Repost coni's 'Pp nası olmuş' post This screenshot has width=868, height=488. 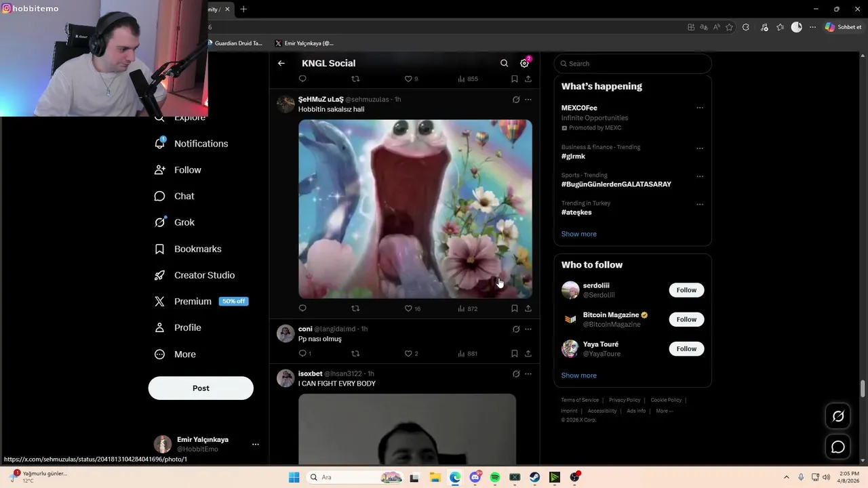pos(355,353)
